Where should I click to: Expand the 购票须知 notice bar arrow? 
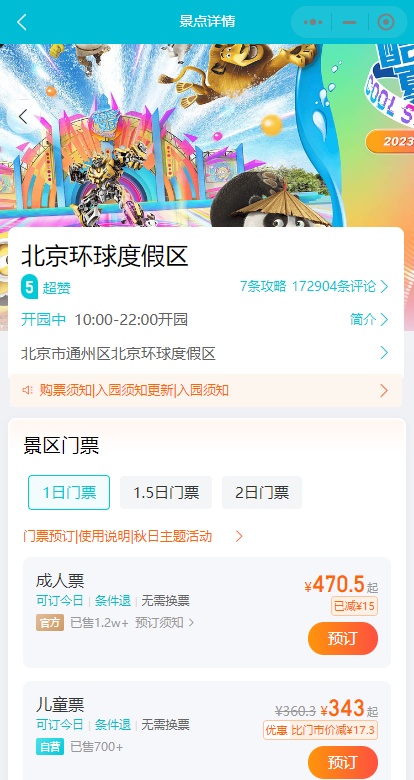384,390
